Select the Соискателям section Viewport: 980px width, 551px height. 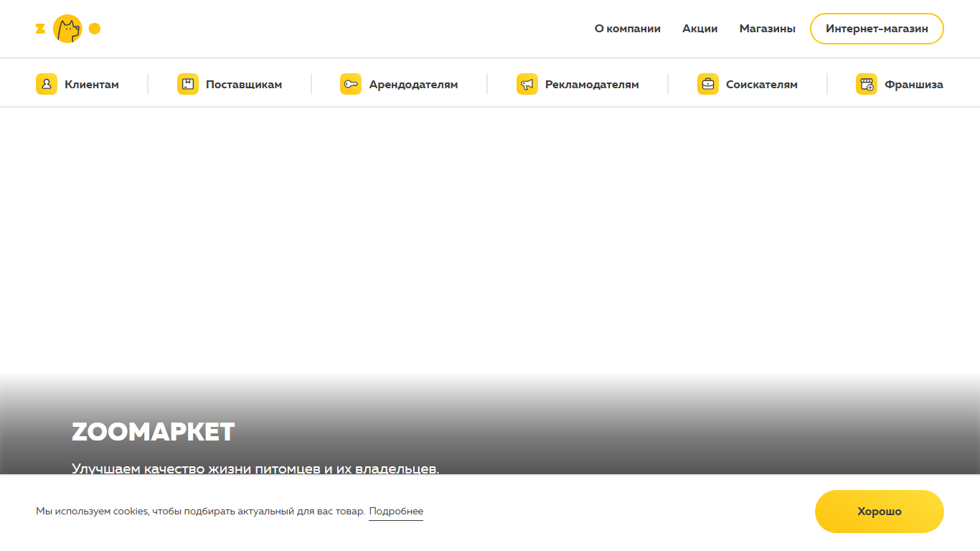(x=748, y=84)
